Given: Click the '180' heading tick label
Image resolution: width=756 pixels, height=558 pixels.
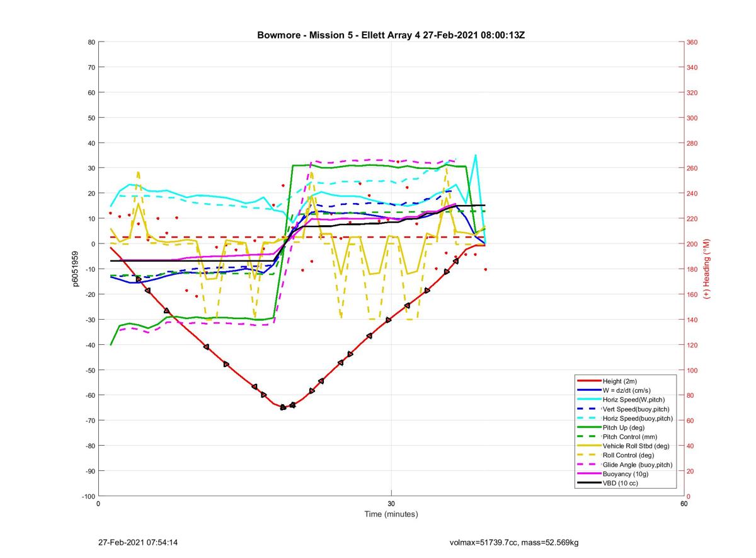Looking at the screenshot, I should (692, 269).
